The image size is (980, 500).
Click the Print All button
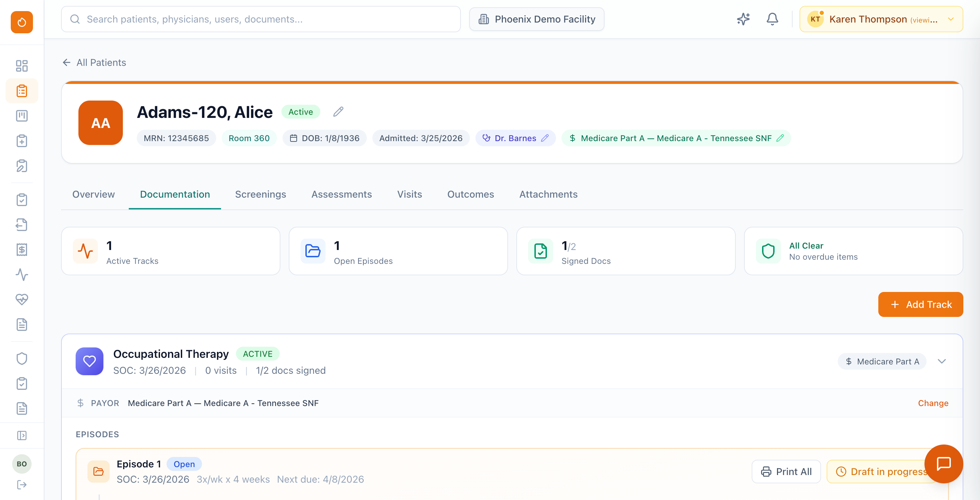tap(786, 472)
